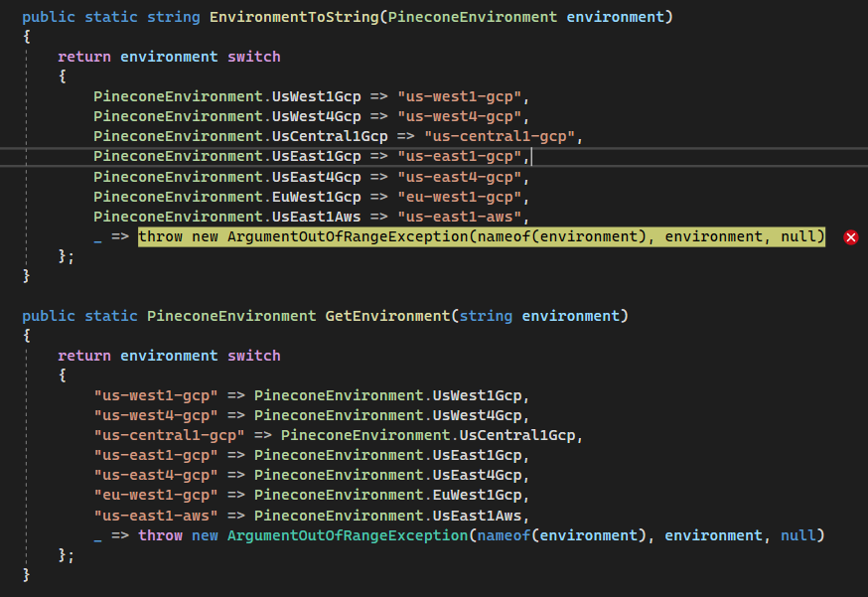Screen dimensions: 868x597
Task: Click "us-west1-gcp" key in GetEnvironment switch
Action: tap(156, 396)
